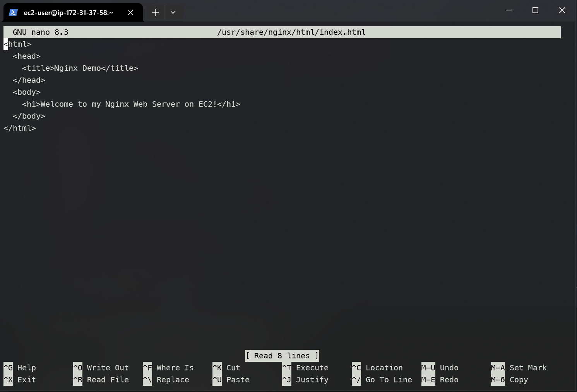Maximize the terminal window
The image size is (577, 392).
coord(535,10)
